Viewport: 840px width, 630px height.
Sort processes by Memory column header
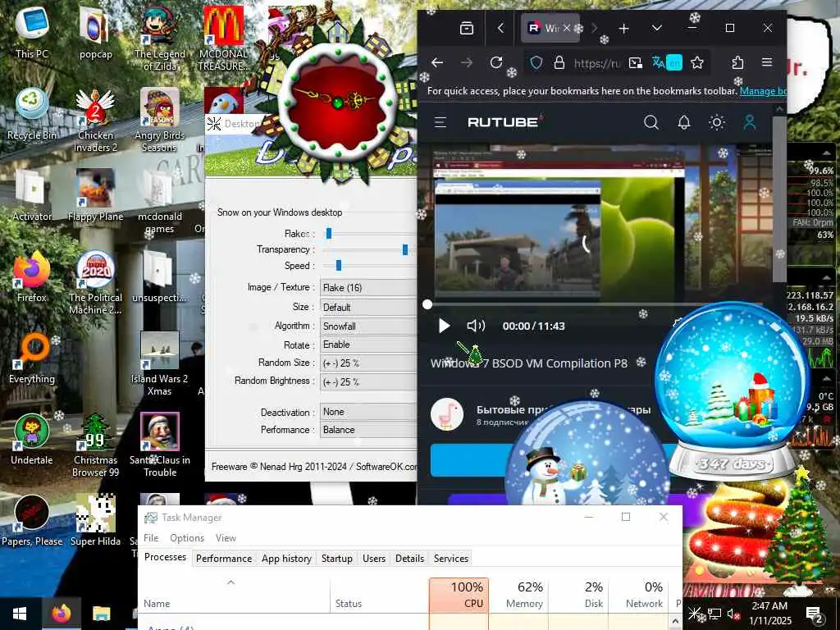pos(518,595)
